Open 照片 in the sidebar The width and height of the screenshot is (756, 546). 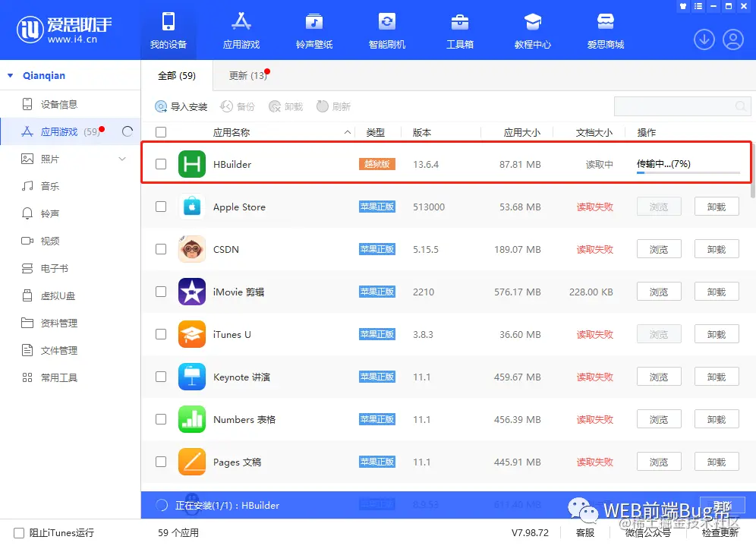point(49,159)
